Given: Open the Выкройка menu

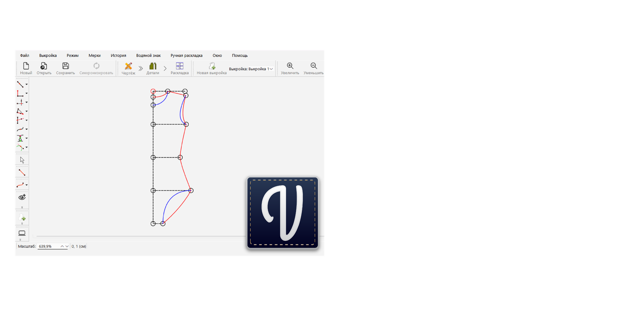Looking at the screenshot, I should point(48,55).
